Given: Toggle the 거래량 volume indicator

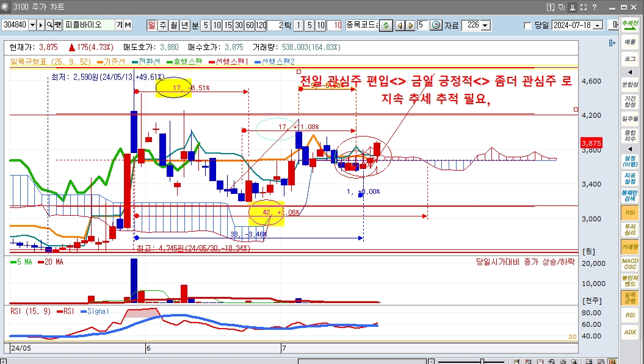Looking at the screenshot, I should (630, 247).
